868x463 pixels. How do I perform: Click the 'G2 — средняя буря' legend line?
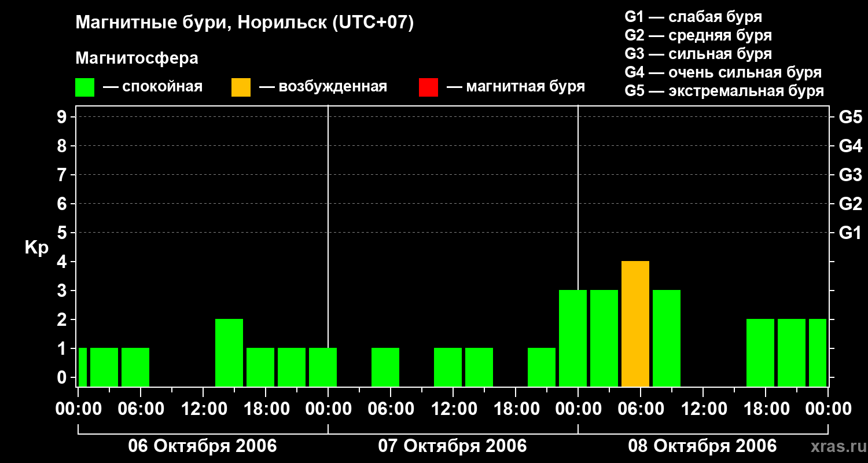[698, 35]
